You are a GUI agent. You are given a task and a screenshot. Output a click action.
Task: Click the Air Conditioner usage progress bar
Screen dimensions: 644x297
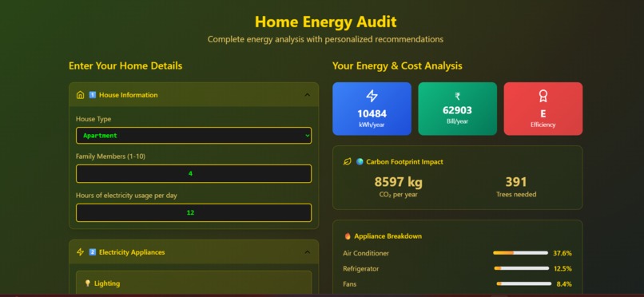click(x=520, y=253)
